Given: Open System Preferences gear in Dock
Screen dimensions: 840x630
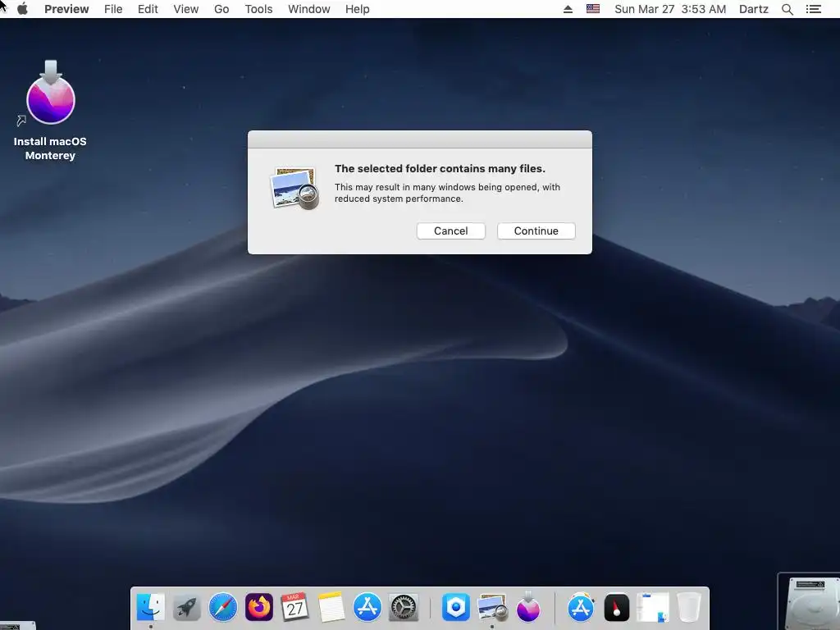Looking at the screenshot, I should 403,607.
